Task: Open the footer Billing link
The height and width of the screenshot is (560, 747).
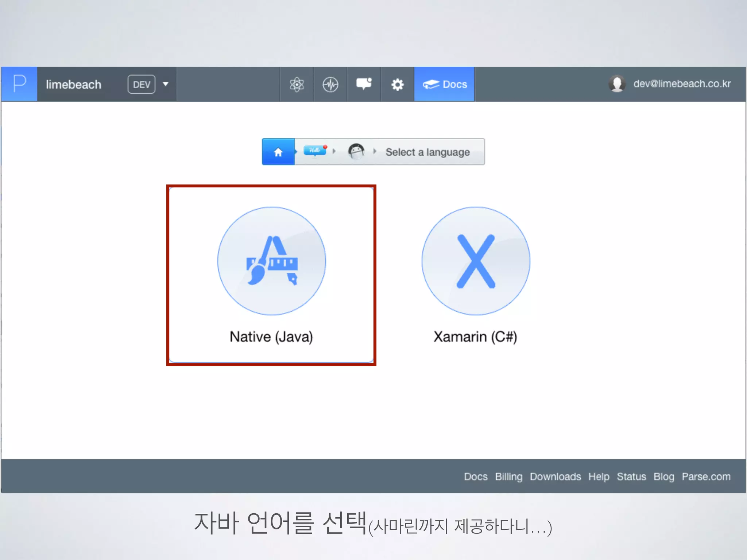Action: pyautogui.click(x=509, y=477)
